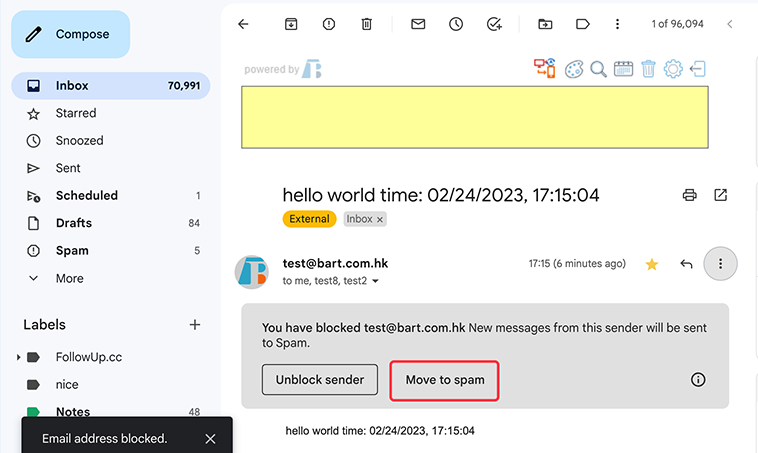Screen dimensions: 758x453
Task: Click Unblock sender button
Action: 320,380
